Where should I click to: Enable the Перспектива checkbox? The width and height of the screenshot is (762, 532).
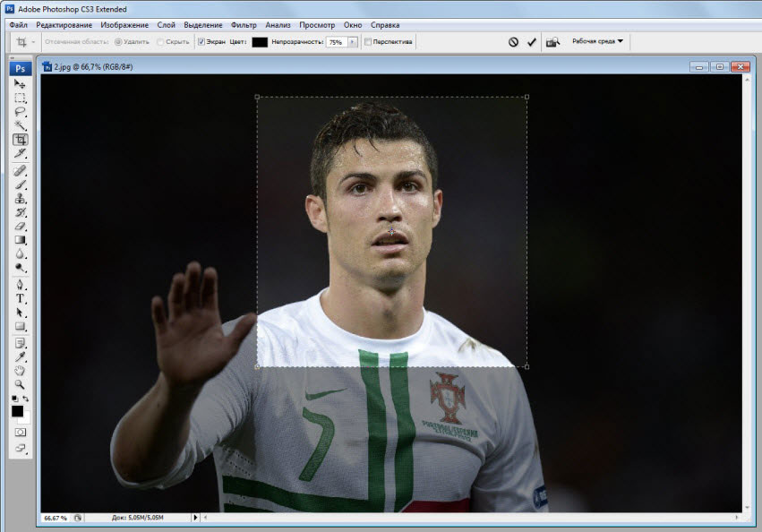tap(368, 42)
